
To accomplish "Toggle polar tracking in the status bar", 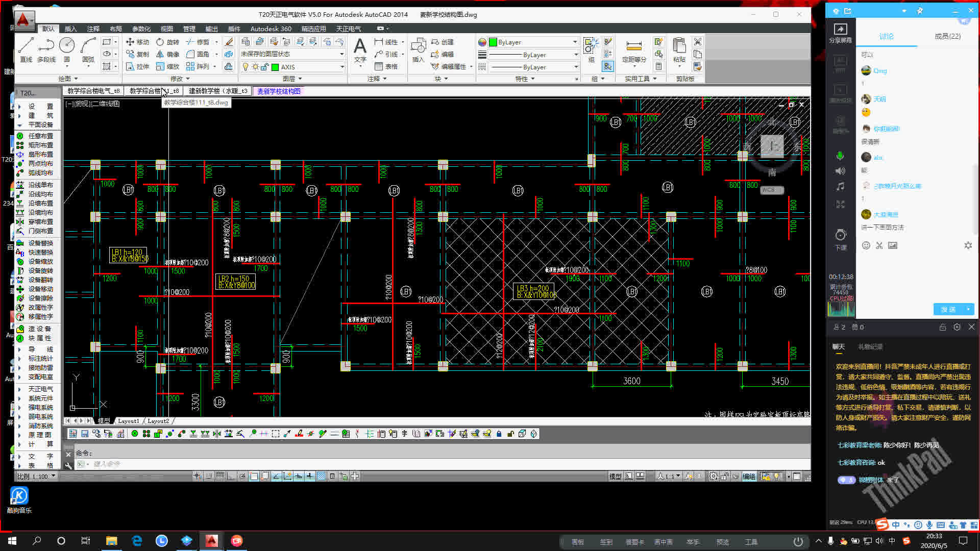I will [x=242, y=476].
